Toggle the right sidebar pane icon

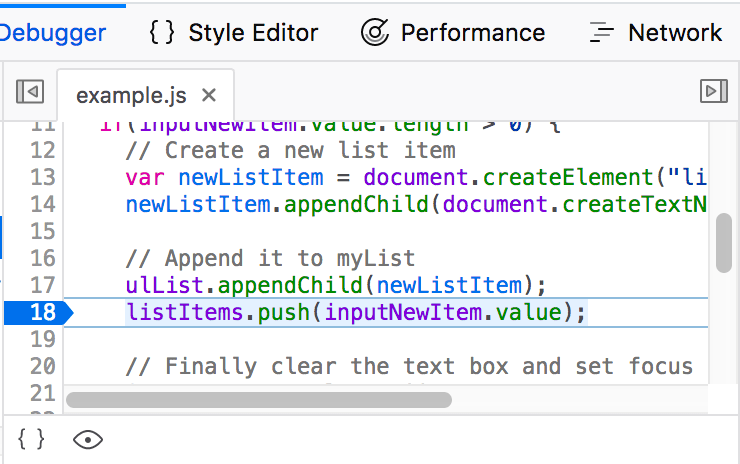(x=713, y=92)
